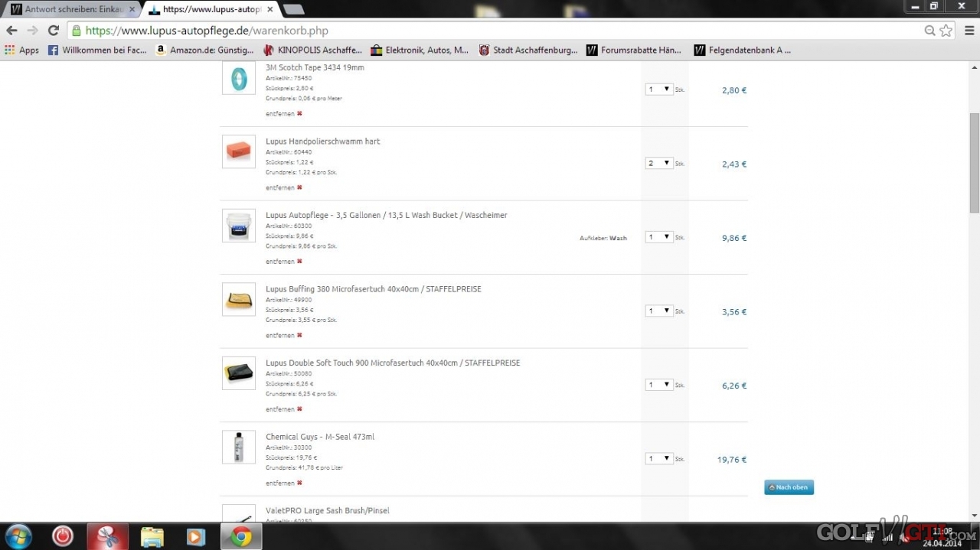Close the Antwort schreiben tab
Viewport: 980px width, 550px height.
click(132, 9)
